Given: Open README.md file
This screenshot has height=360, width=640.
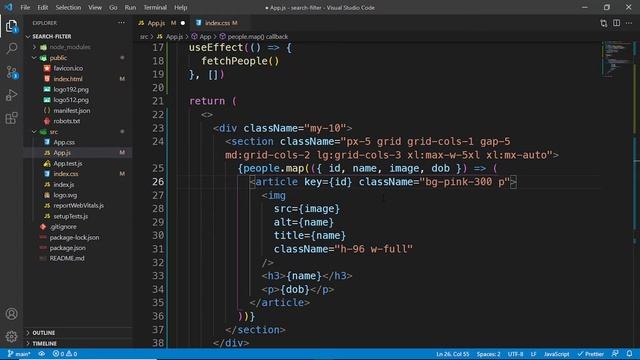Looking at the screenshot, I should (67, 258).
